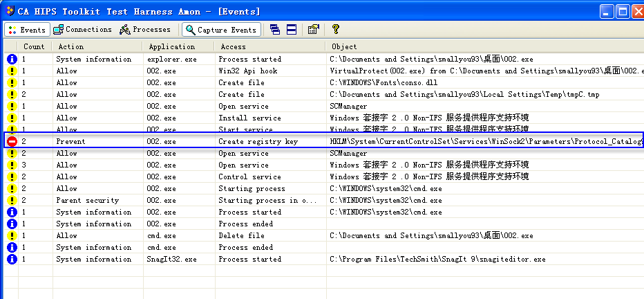Image resolution: width=644 pixels, height=299 pixels.
Task: Select the VirtualProtect(002.exe) object cell
Action: pyautogui.click(x=486, y=71)
